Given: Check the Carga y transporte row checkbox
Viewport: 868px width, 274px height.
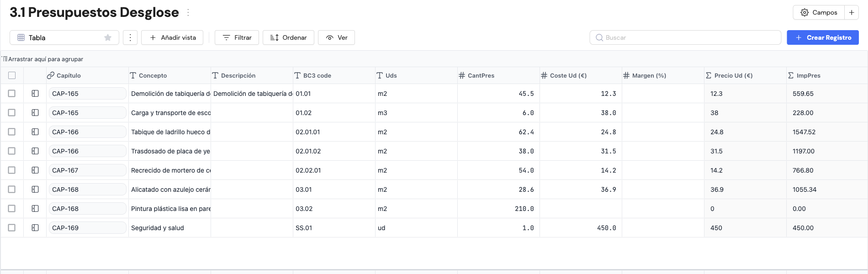Looking at the screenshot, I should tap(12, 113).
